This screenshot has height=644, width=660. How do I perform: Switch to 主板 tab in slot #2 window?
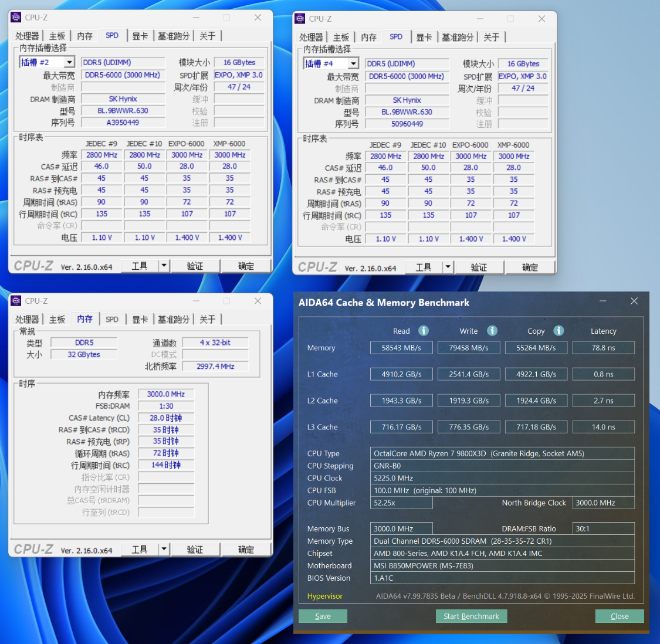click(57, 36)
